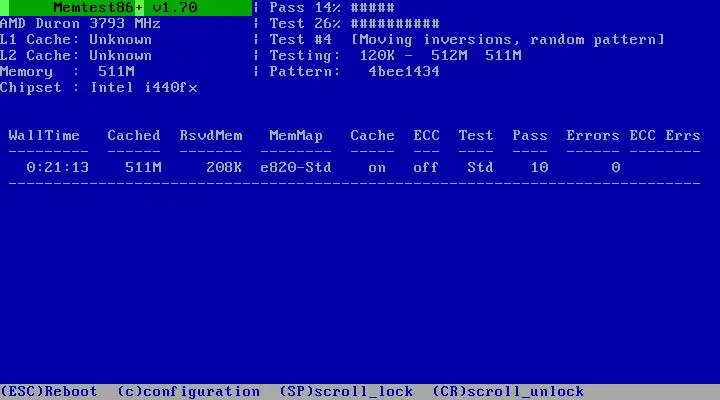Open the (c)configuration option

(x=189, y=392)
